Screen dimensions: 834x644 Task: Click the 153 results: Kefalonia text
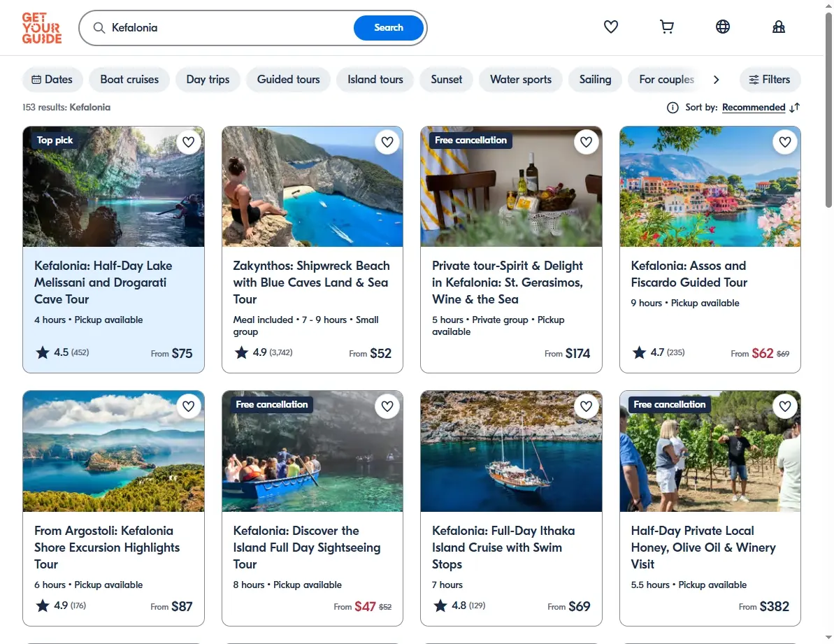[66, 108]
